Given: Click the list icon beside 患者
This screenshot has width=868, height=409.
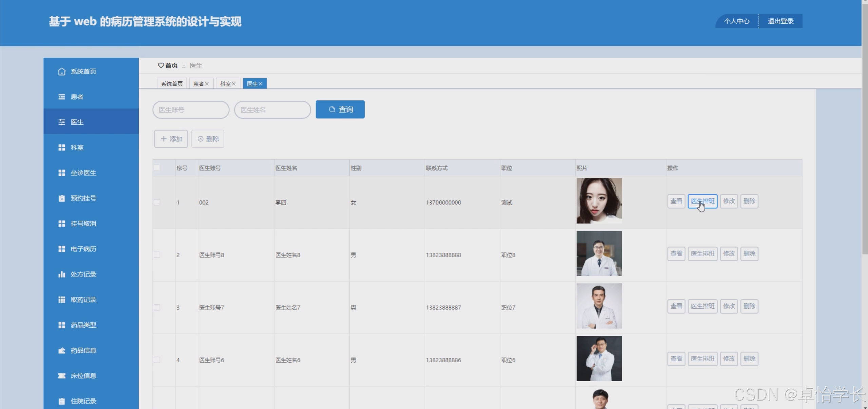Looking at the screenshot, I should point(61,97).
